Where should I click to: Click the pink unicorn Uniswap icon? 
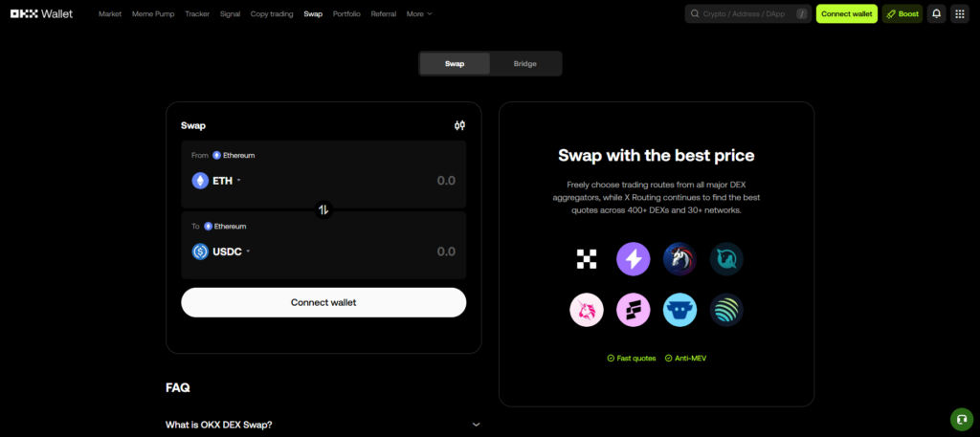point(587,310)
